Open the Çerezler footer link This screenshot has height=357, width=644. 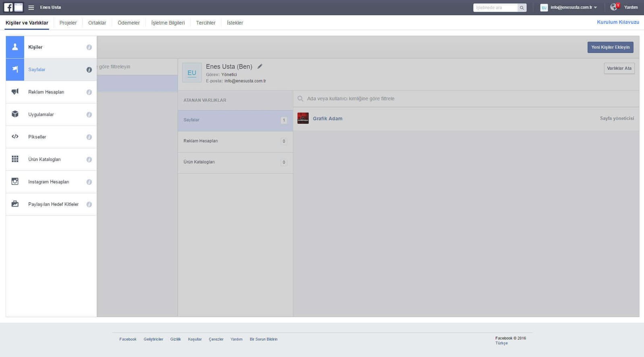coord(216,339)
